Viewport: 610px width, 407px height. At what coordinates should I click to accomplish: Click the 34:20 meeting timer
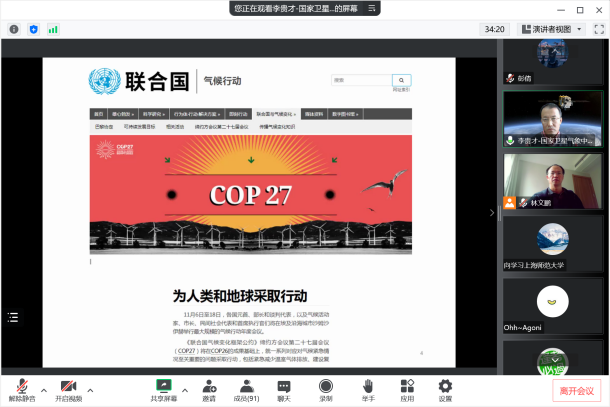coord(494,29)
